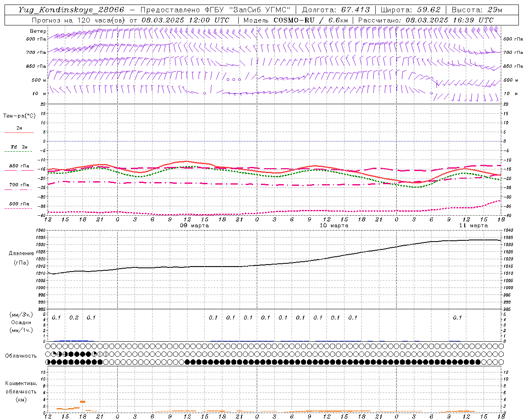Click the 09 марта date label
Screen dimensions: 525x420
pyautogui.click(x=195, y=225)
